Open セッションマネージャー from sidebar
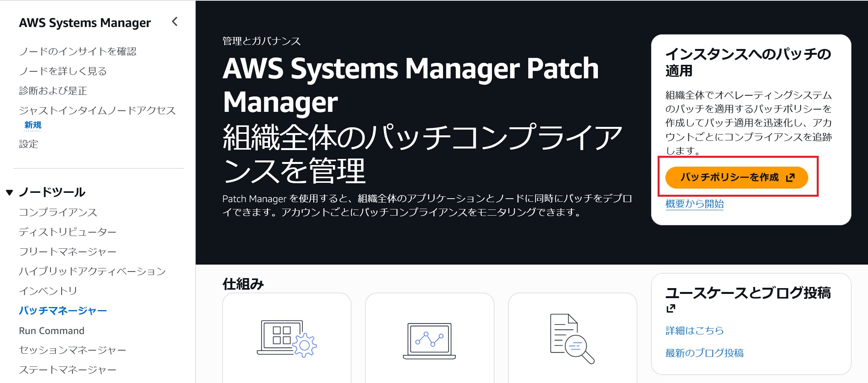Screen dimensions: 868x383 pos(72,350)
